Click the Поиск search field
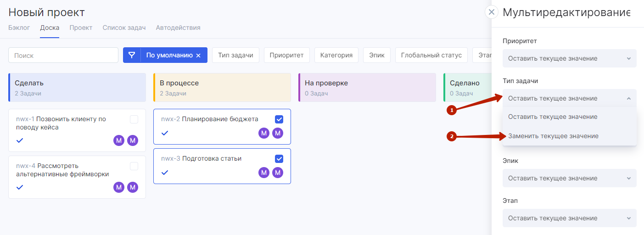This screenshot has width=644, height=235. point(63,55)
